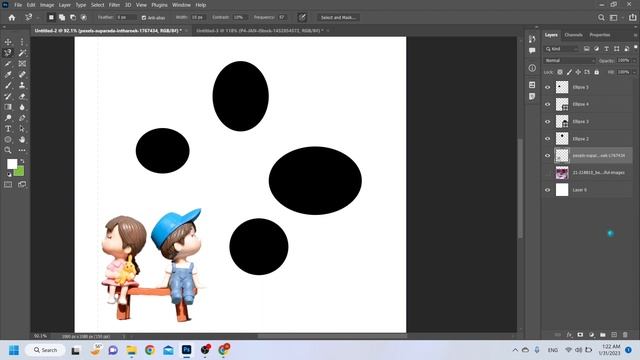The image size is (640, 360).
Task: Select the Blur tool
Action: tap(22, 107)
